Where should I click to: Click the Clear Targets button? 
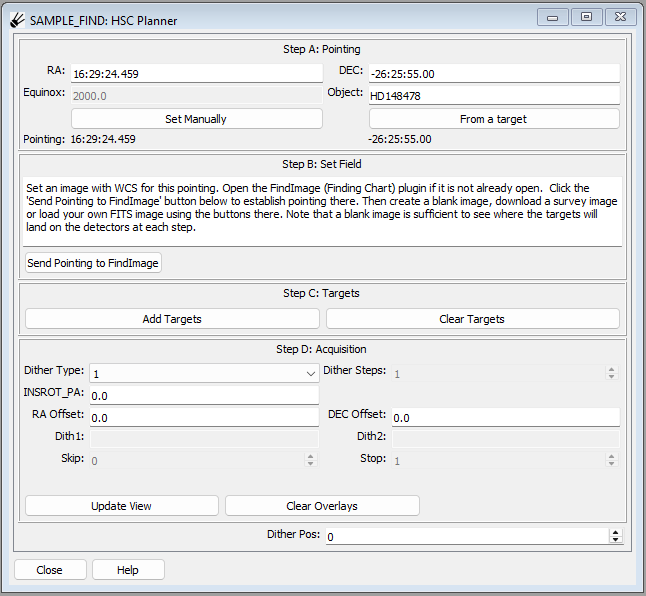pyautogui.click(x=473, y=319)
